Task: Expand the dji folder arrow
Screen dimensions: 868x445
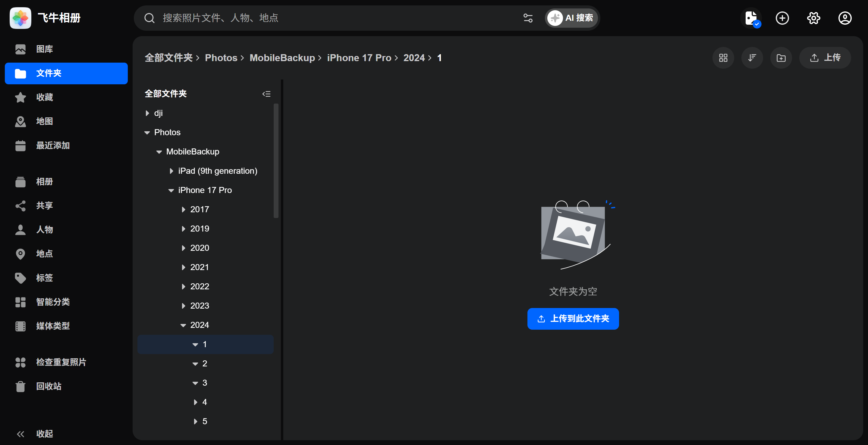Action: click(147, 114)
